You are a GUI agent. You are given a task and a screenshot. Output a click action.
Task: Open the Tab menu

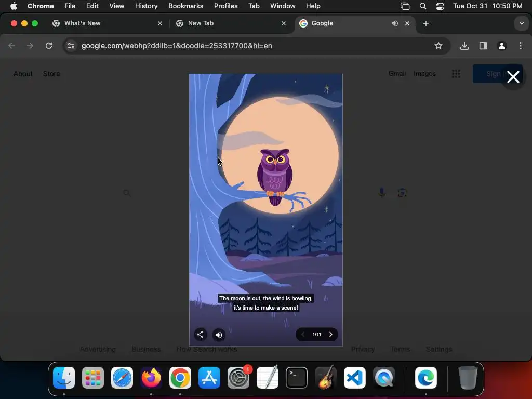254,6
